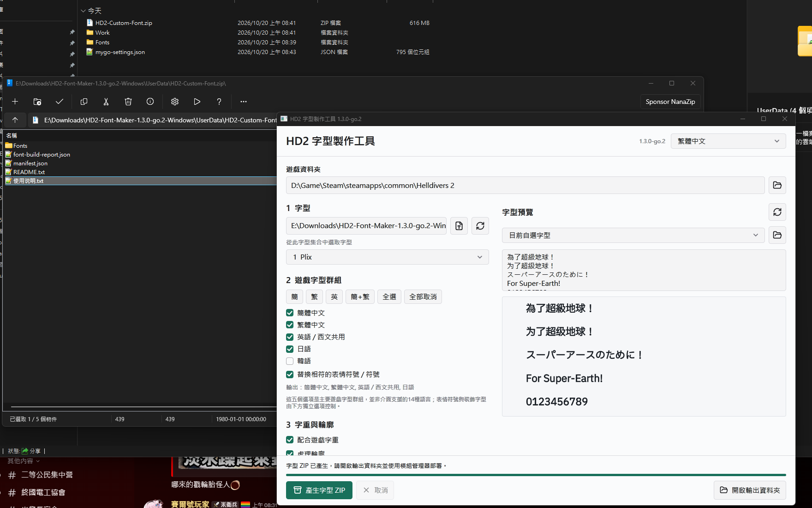Open the 繁體中文 language dropdown

pyautogui.click(x=728, y=141)
